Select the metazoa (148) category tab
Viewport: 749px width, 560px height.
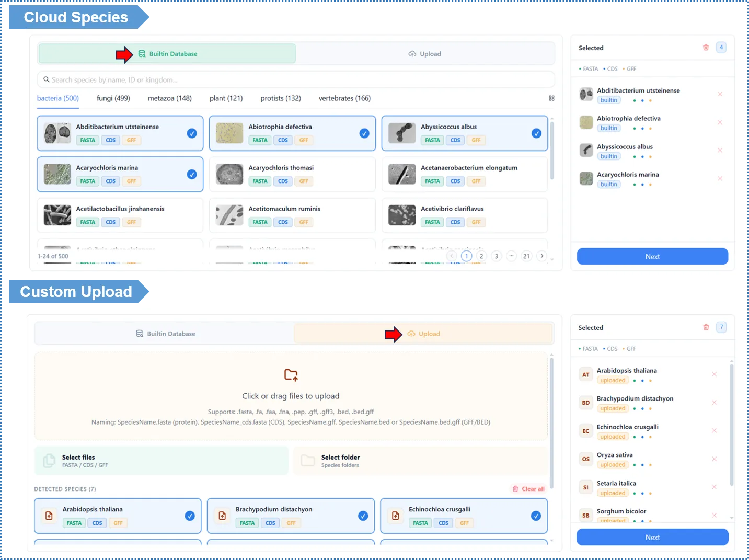[170, 98]
